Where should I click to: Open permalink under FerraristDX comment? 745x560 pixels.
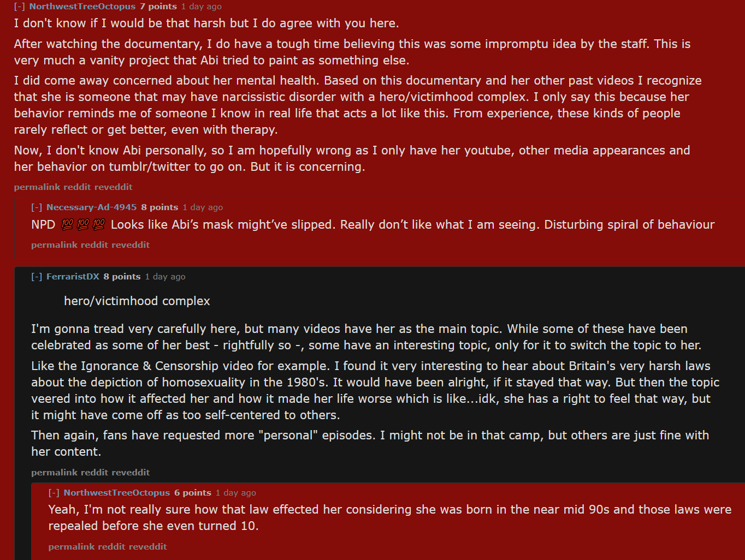(54, 473)
